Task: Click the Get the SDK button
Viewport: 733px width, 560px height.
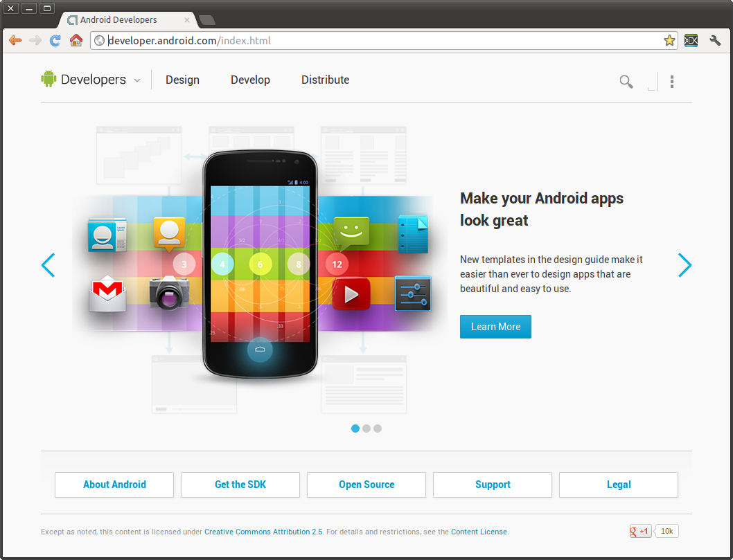Action: click(x=240, y=485)
